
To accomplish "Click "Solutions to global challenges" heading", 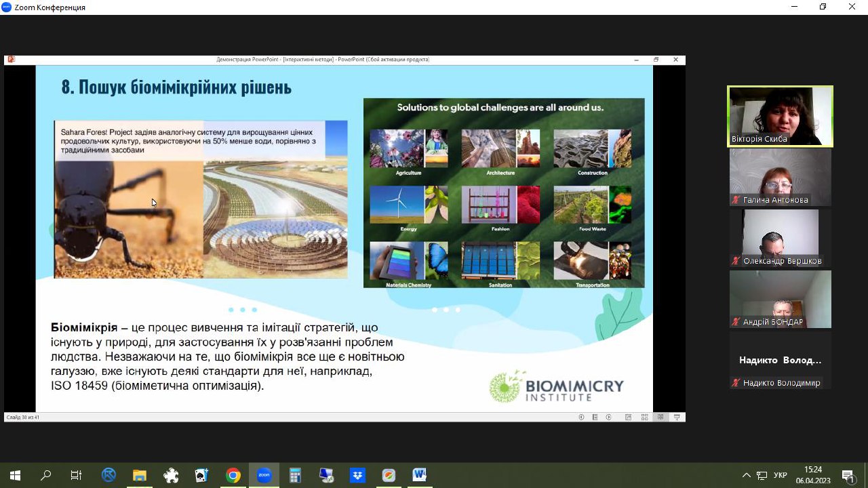I will (500, 107).
